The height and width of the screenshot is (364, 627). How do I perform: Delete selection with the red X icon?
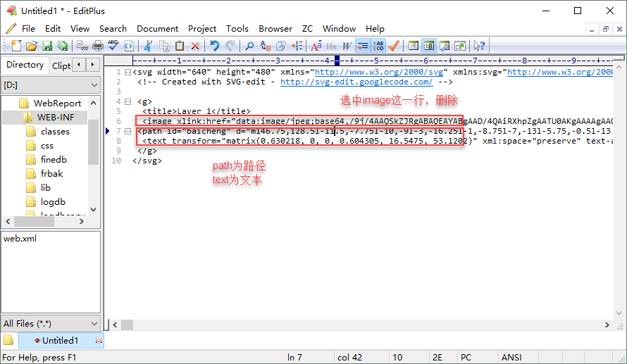195,46
